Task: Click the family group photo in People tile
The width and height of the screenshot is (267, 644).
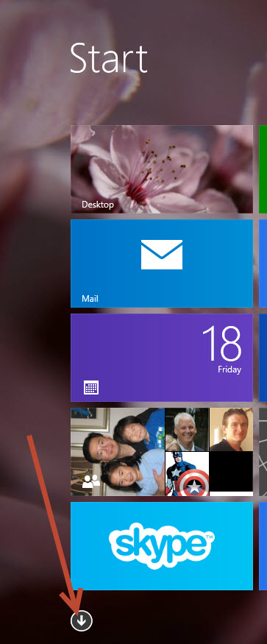Action: tap(118, 452)
